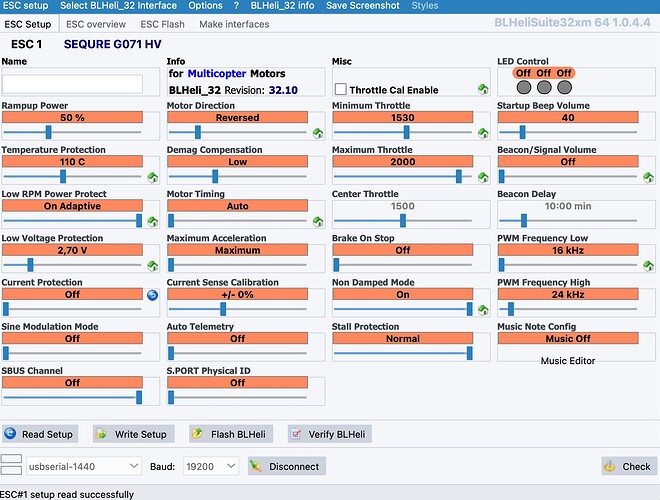660x500 pixels.
Task: Click the blue round icon beside Current Protection
Action: click(x=152, y=295)
